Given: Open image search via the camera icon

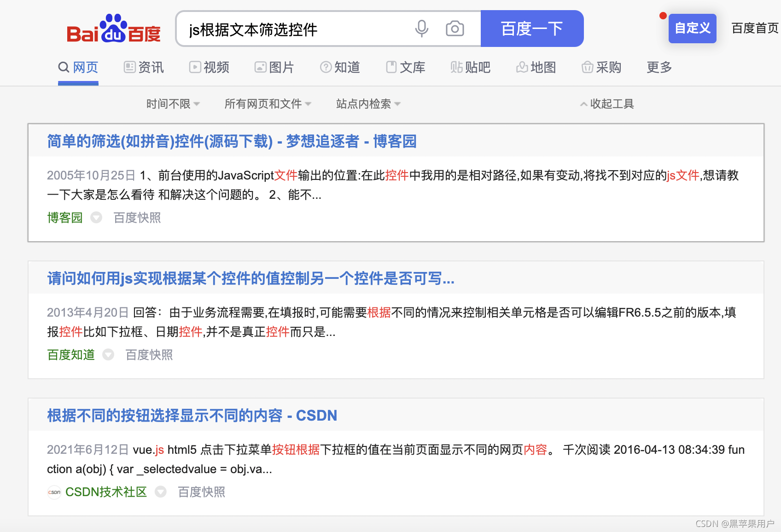Looking at the screenshot, I should click(455, 29).
